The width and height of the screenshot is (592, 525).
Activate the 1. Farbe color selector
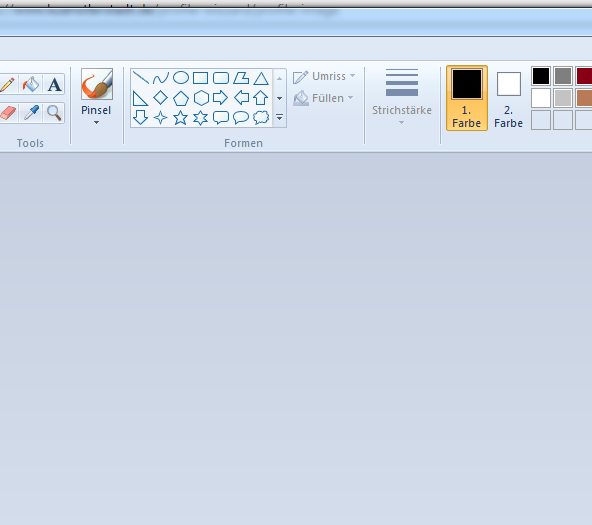coord(467,98)
